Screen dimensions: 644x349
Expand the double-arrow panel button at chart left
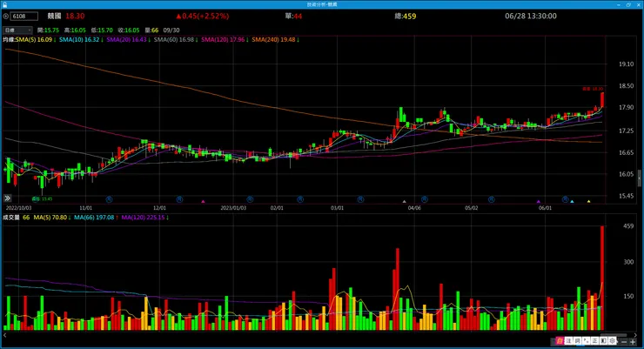tap(7, 198)
